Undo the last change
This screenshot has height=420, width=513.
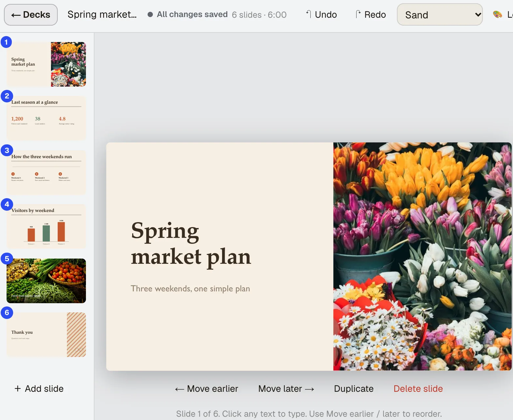pos(321,15)
